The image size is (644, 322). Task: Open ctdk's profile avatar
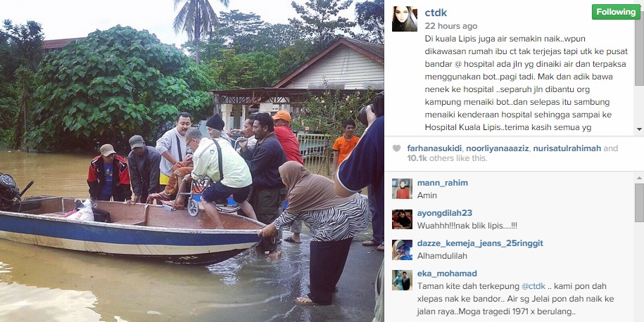click(404, 19)
